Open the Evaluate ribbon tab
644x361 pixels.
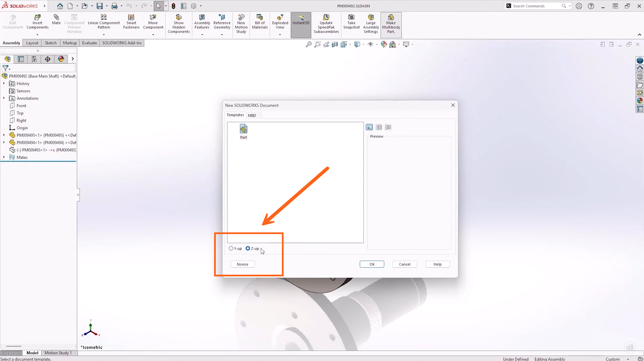click(x=89, y=43)
